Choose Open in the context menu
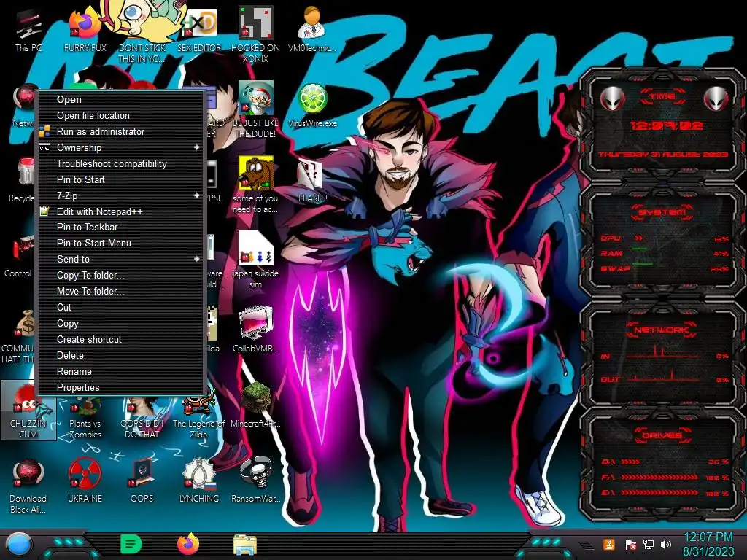This screenshot has height=560, width=747. coord(121,99)
